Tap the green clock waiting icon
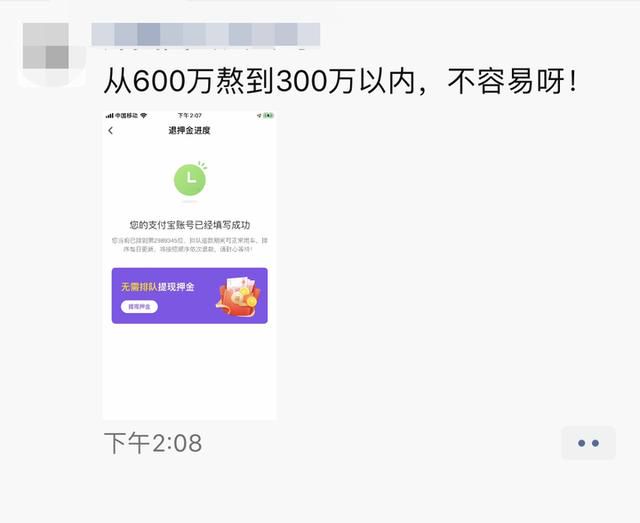This screenshot has height=523, width=640. [x=190, y=179]
